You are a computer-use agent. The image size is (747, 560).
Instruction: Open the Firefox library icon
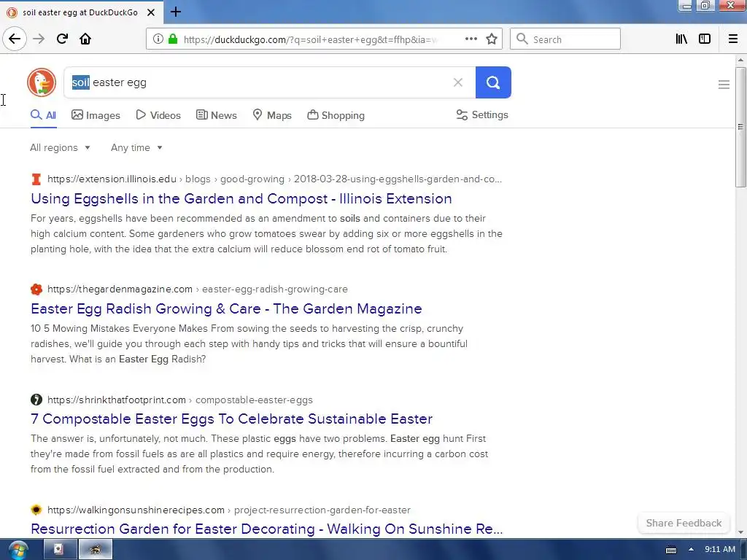click(681, 39)
